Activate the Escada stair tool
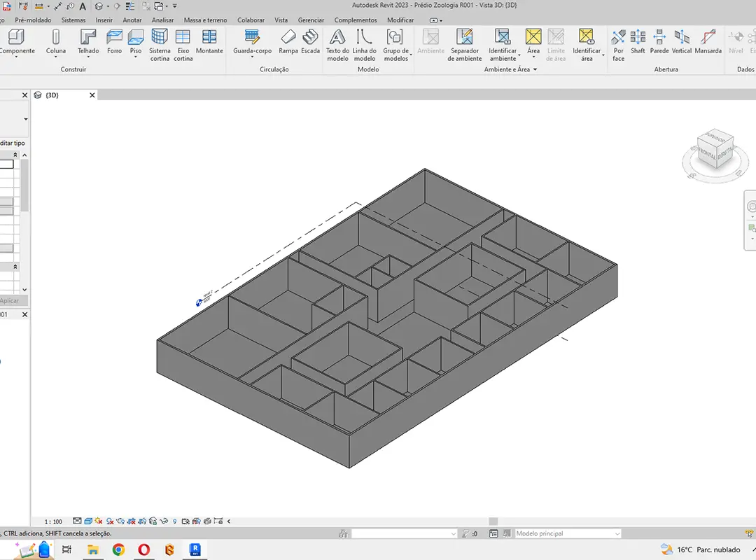Screen dimensions: 756x560 310,41
